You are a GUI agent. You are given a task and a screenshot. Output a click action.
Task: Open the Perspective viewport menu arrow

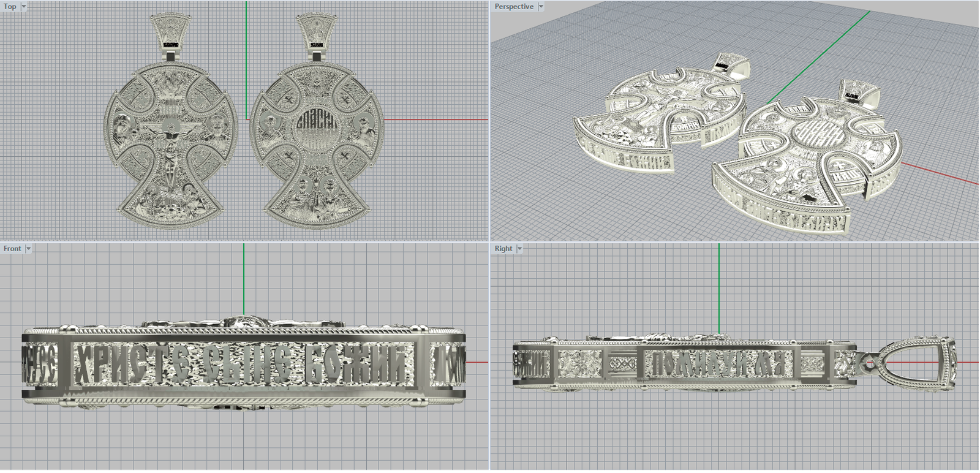(x=541, y=7)
